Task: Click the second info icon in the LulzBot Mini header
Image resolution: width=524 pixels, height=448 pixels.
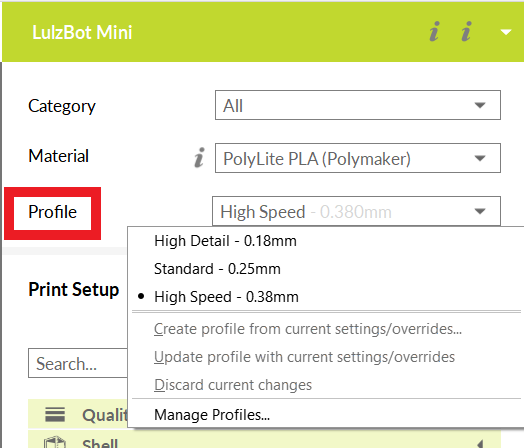Action: [467, 31]
